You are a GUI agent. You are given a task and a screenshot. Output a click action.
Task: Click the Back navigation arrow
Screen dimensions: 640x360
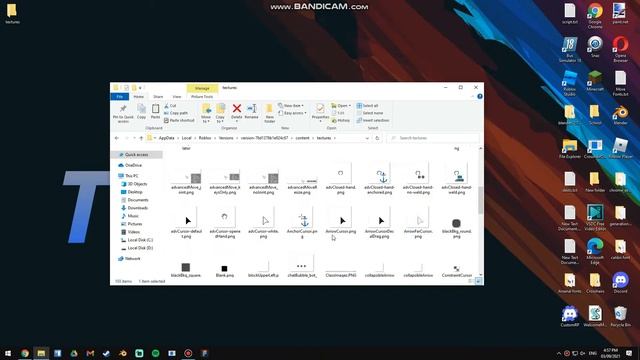click(117, 138)
